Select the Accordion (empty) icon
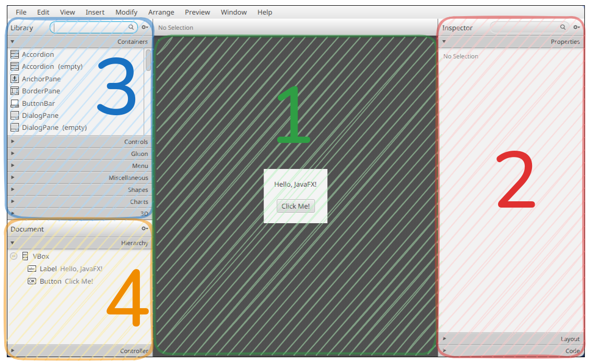 15,66
